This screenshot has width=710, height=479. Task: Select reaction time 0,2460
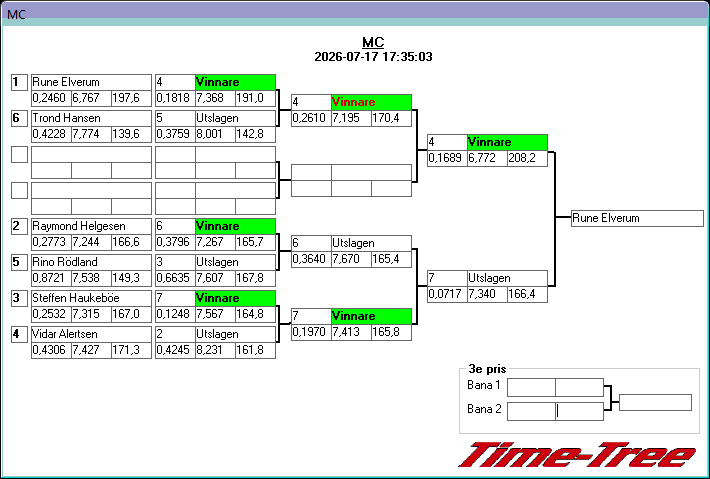51,98
